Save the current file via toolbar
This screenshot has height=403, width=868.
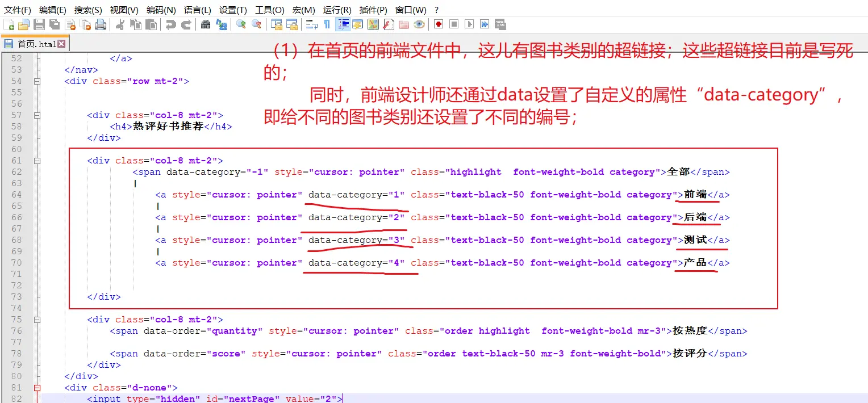(39, 24)
